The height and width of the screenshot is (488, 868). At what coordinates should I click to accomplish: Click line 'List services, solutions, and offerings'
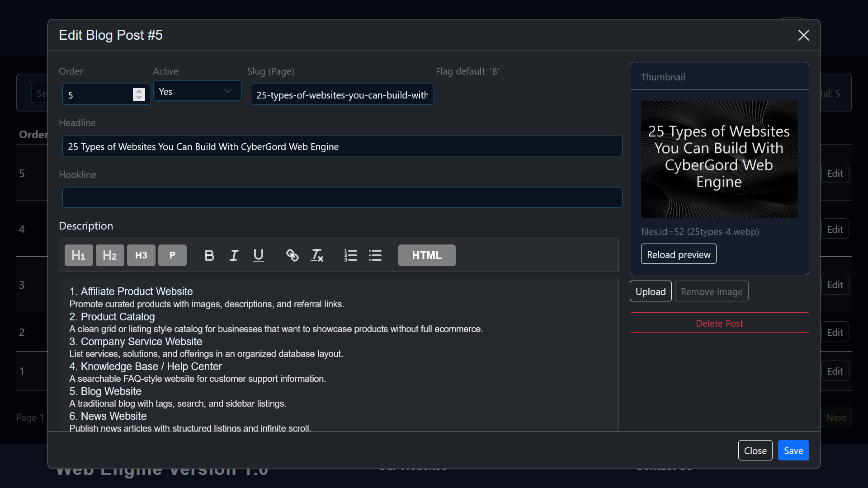tap(206, 354)
